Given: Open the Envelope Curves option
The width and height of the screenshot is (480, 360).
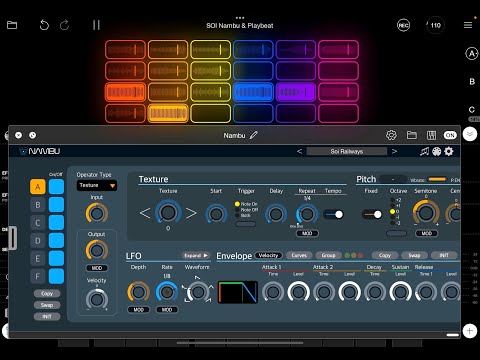Looking at the screenshot, I should pyautogui.click(x=299, y=256).
